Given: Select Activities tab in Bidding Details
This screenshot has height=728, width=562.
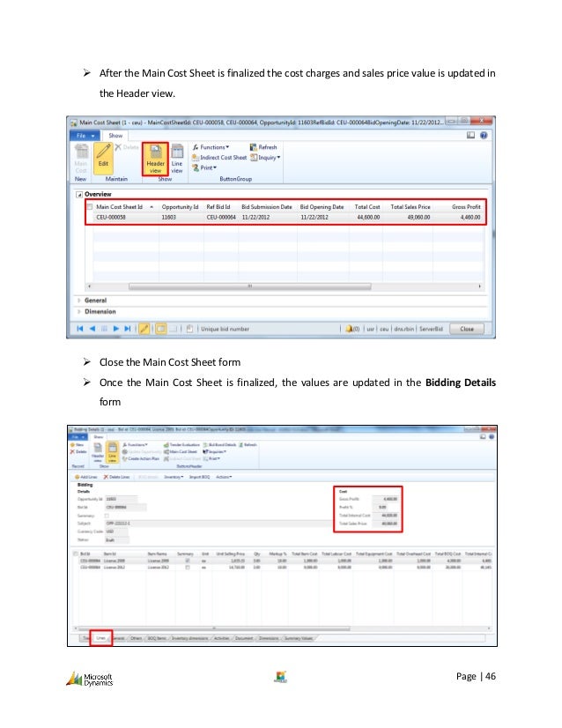Looking at the screenshot, I should (221, 638).
